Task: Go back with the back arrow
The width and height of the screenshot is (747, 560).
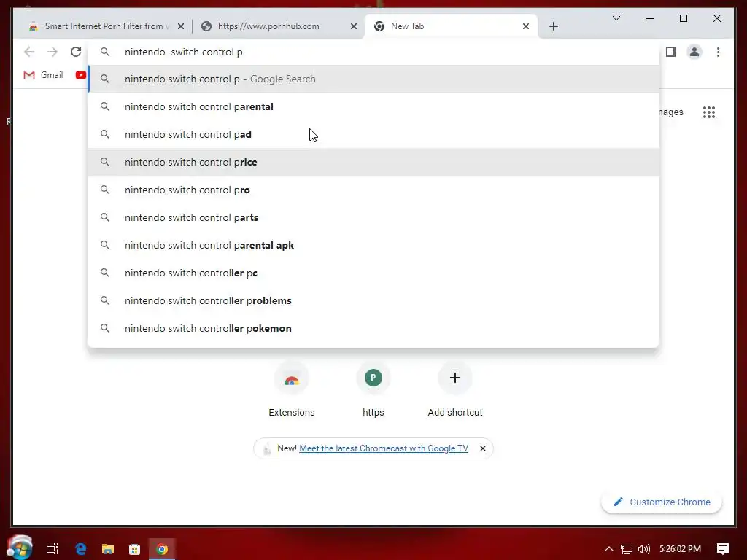Action: 29,52
